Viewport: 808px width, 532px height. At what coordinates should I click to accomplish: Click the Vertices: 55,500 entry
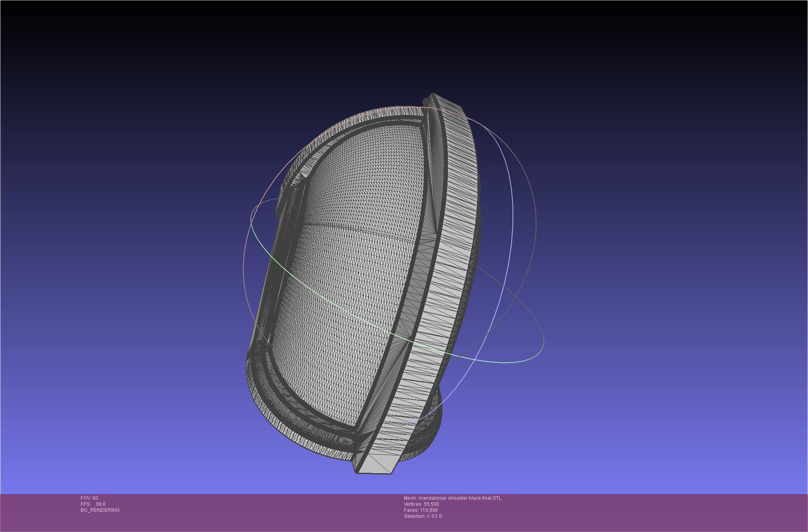tap(421, 504)
